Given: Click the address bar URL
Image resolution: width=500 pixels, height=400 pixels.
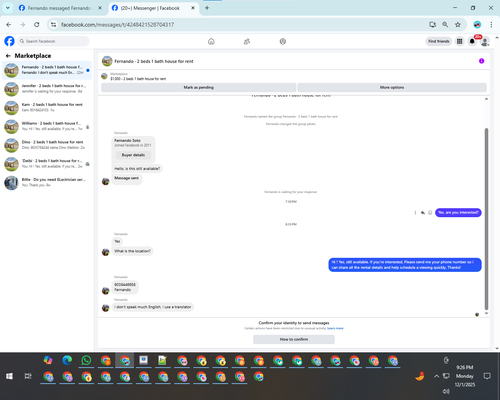Looking at the screenshot, I should point(117,25).
